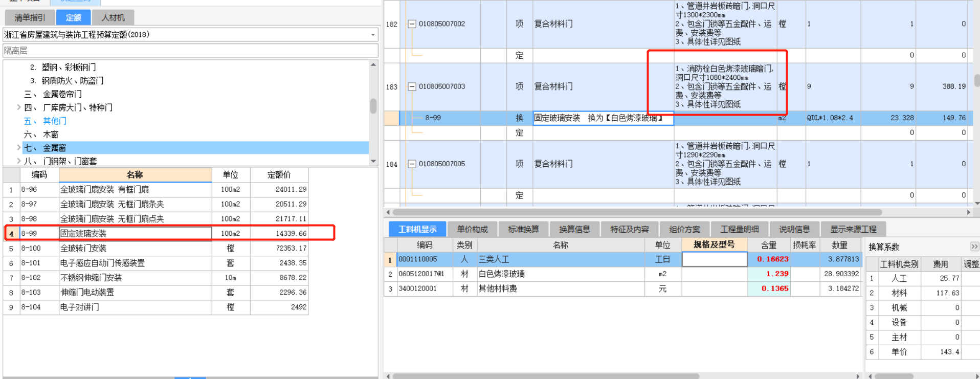980x379 pixels.
Task: Select the 8-99 sub-item row code cell
Action: tap(433, 118)
